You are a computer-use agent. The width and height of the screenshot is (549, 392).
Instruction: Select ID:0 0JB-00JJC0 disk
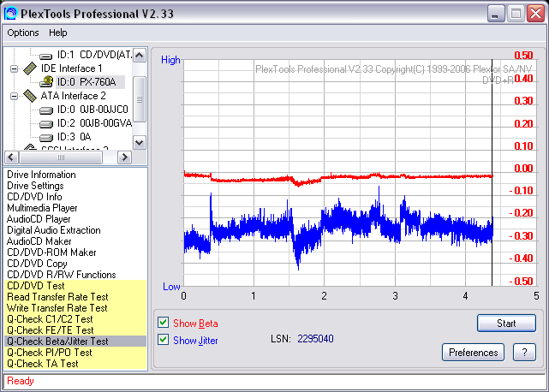point(92,110)
